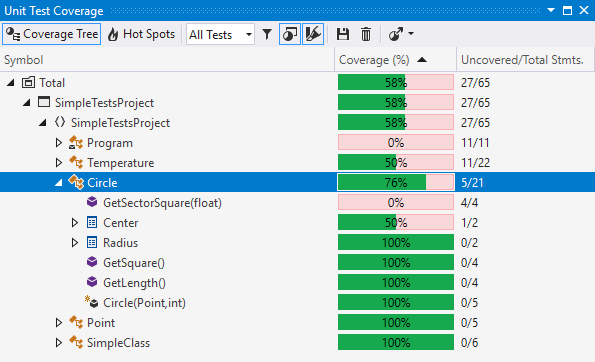Switch to Coverage Tree view
The height and width of the screenshot is (362, 595).
52,34
